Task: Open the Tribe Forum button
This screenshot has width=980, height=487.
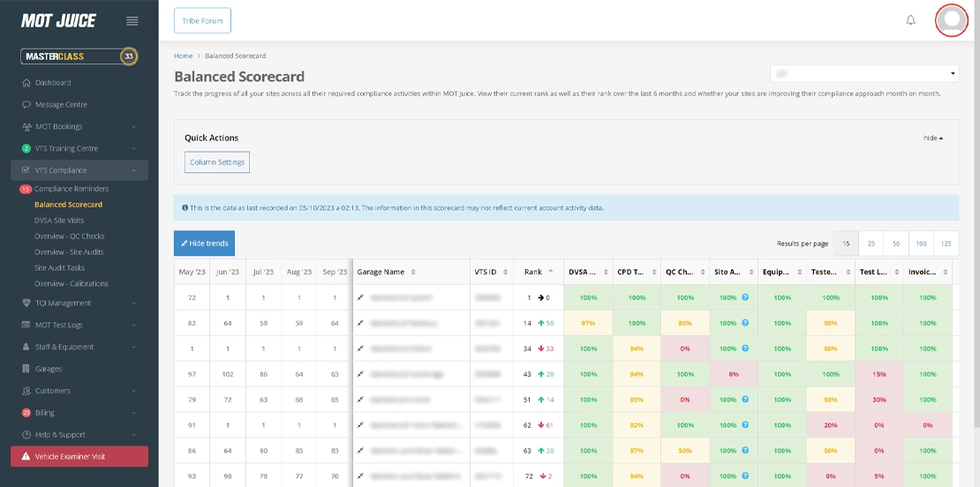Action: (202, 20)
